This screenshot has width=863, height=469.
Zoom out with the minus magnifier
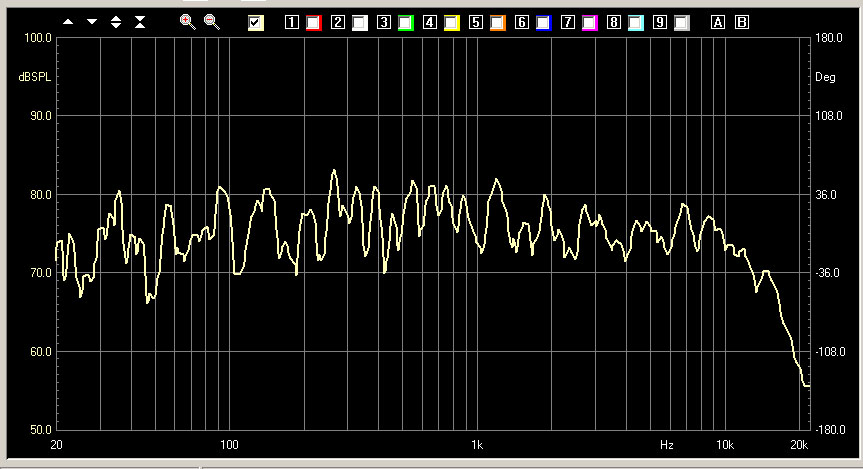point(212,21)
